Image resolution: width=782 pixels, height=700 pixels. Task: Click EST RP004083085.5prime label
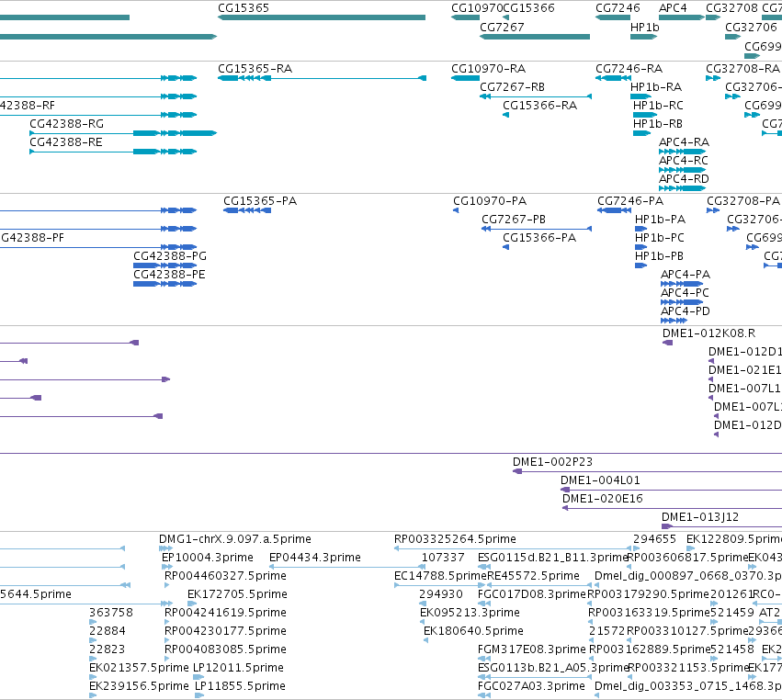click(225, 649)
